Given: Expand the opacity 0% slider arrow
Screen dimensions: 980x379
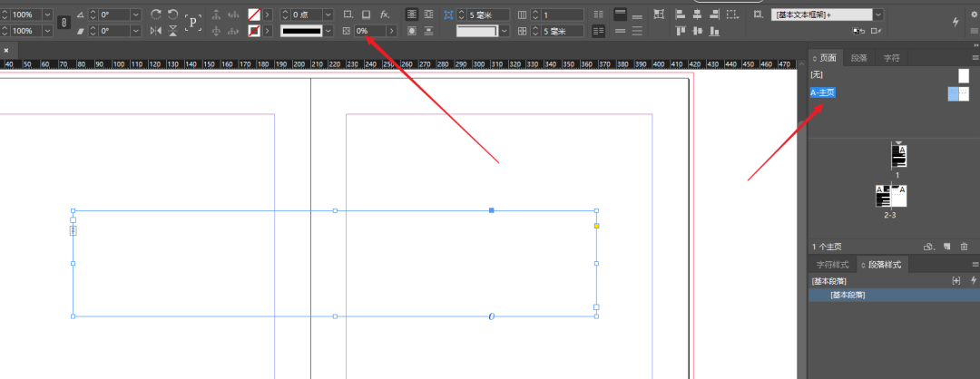Looking at the screenshot, I should pyautogui.click(x=392, y=31).
